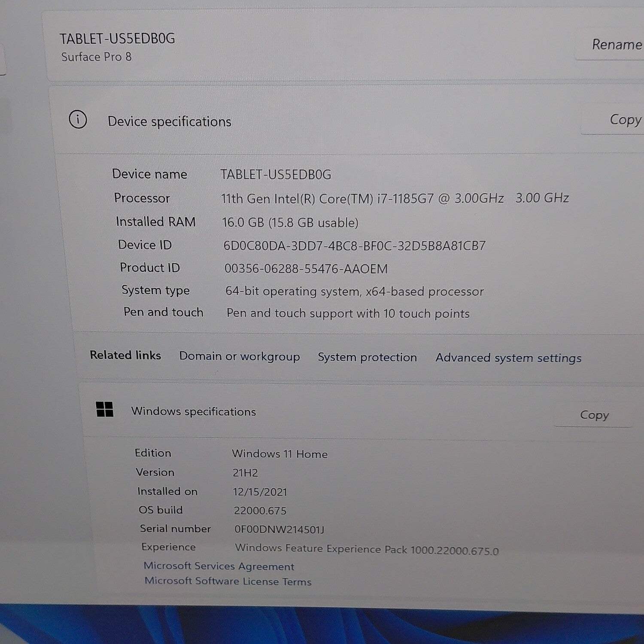This screenshot has width=644, height=644.
Task: Click the Related links label
Action: (x=125, y=355)
